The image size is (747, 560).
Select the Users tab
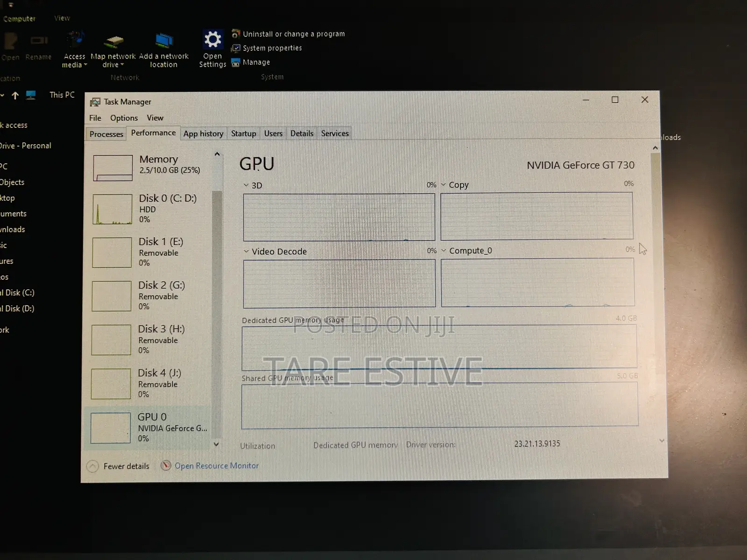[x=273, y=133]
